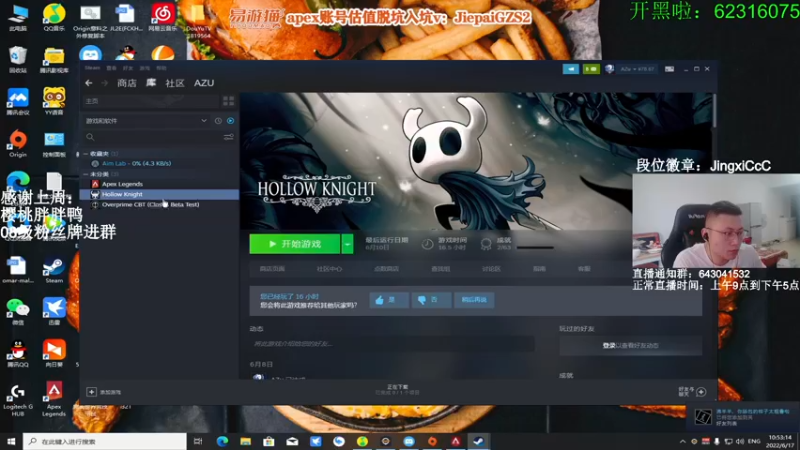
Task: Go back with the Steam back arrow
Action: [89, 83]
